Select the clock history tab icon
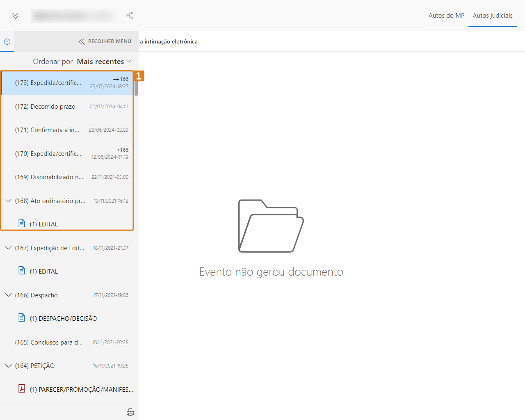The image size is (525, 420). 7,41
